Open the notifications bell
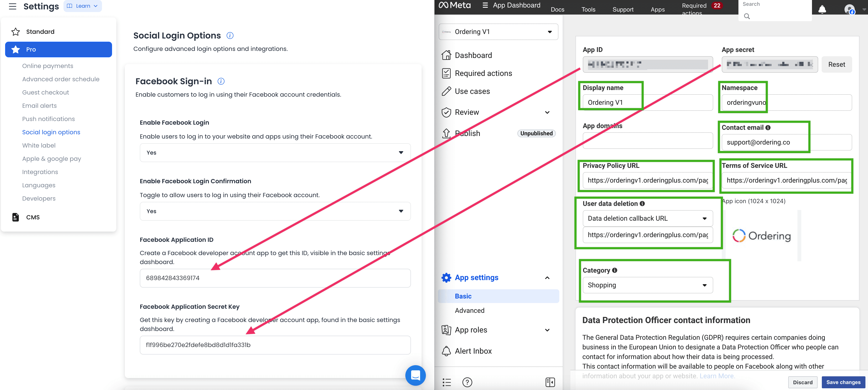This screenshot has width=868, height=390. 822,9
